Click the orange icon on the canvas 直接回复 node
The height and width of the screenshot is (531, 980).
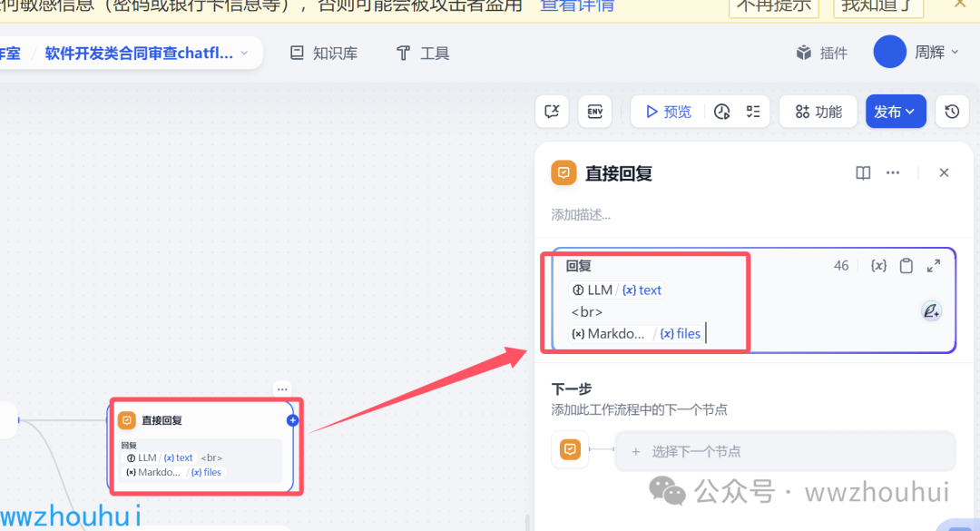tap(127, 420)
